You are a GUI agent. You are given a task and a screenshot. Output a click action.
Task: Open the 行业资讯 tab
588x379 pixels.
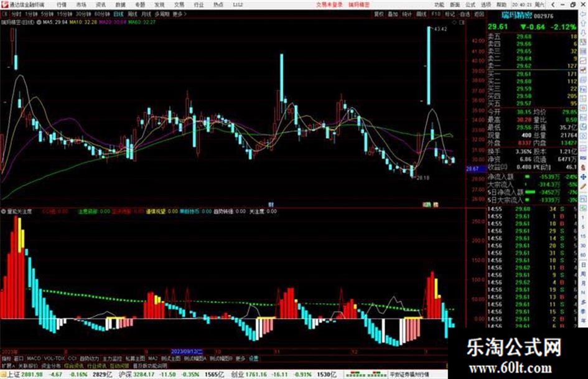[97, 365]
